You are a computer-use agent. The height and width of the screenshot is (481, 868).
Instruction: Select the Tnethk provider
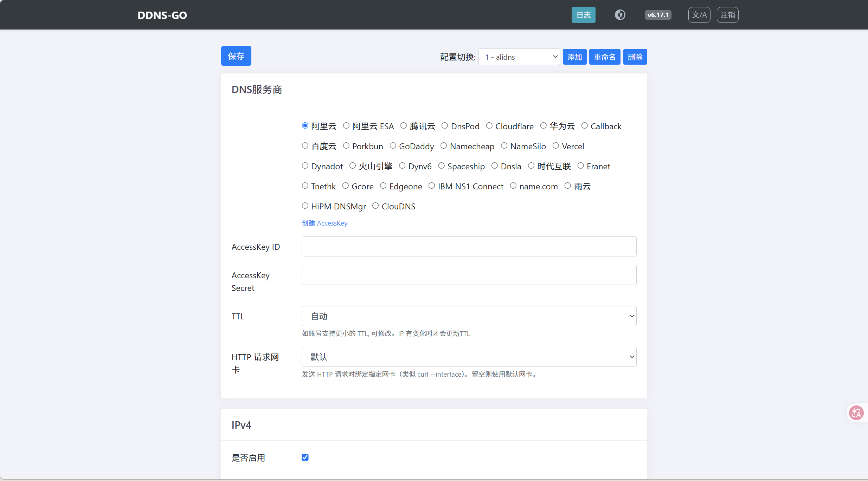pos(305,186)
